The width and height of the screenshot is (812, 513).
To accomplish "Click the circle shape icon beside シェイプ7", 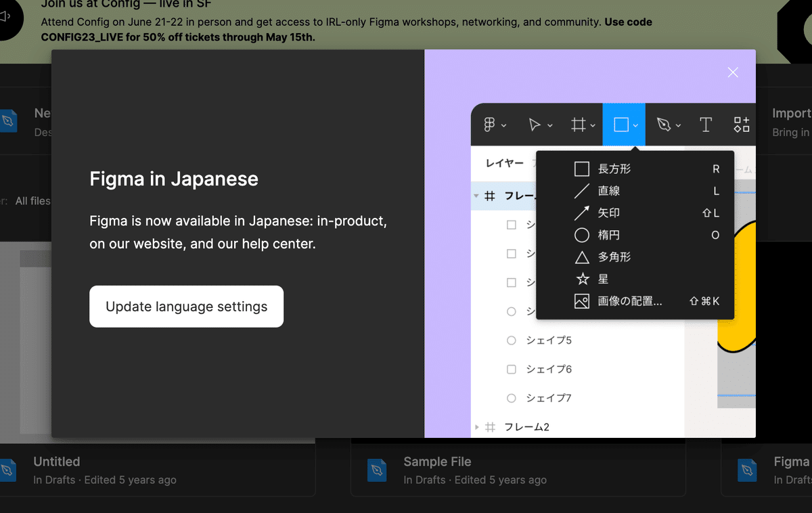I will (x=512, y=398).
